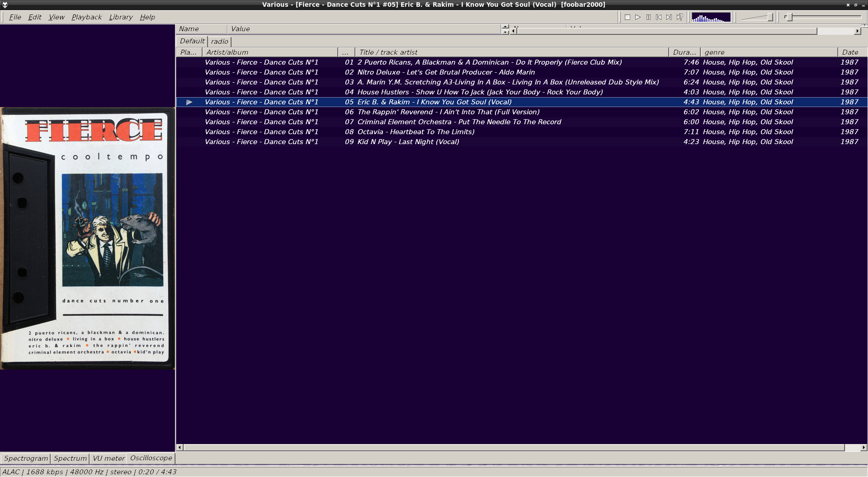Screen dimensions: 868x477
Task: Click the properties panel scroll-down arrow
Action: pyautogui.click(x=505, y=32)
